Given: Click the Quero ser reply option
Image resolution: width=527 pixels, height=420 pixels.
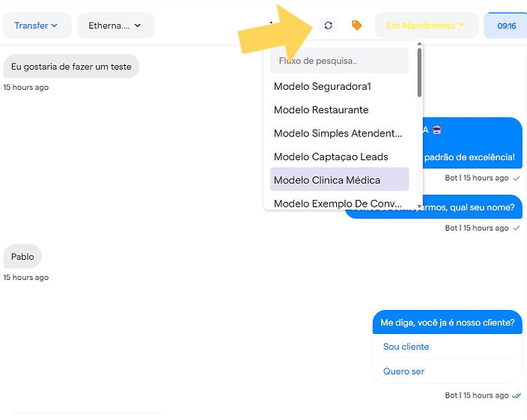Looking at the screenshot, I should click(404, 371).
